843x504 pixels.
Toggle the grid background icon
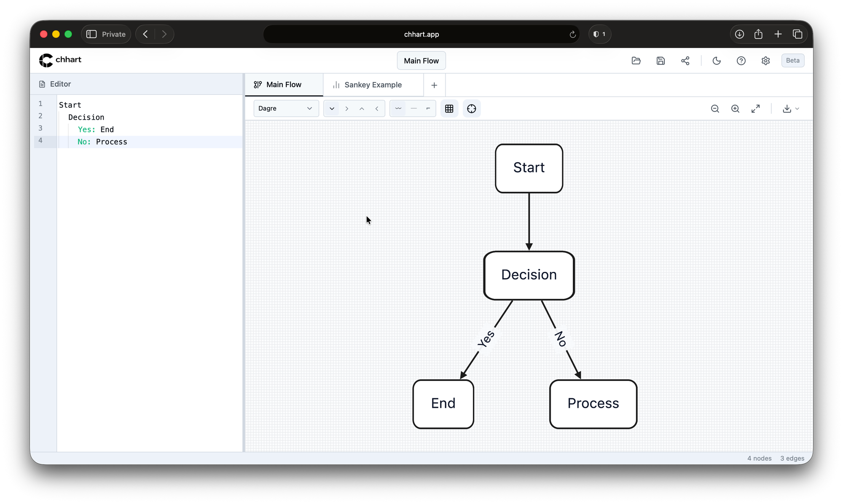coord(449,109)
